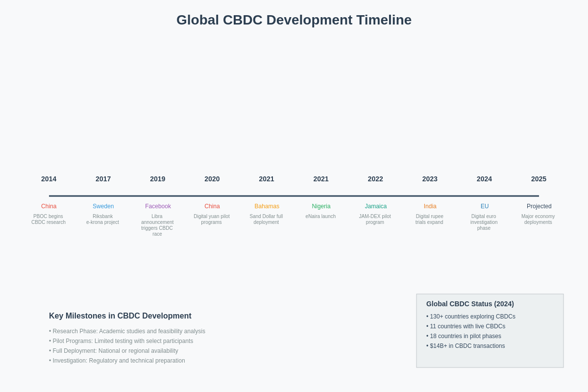The image size is (588, 392).
Task: Select the 2014 timeline year marker
Action: click(49, 179)
